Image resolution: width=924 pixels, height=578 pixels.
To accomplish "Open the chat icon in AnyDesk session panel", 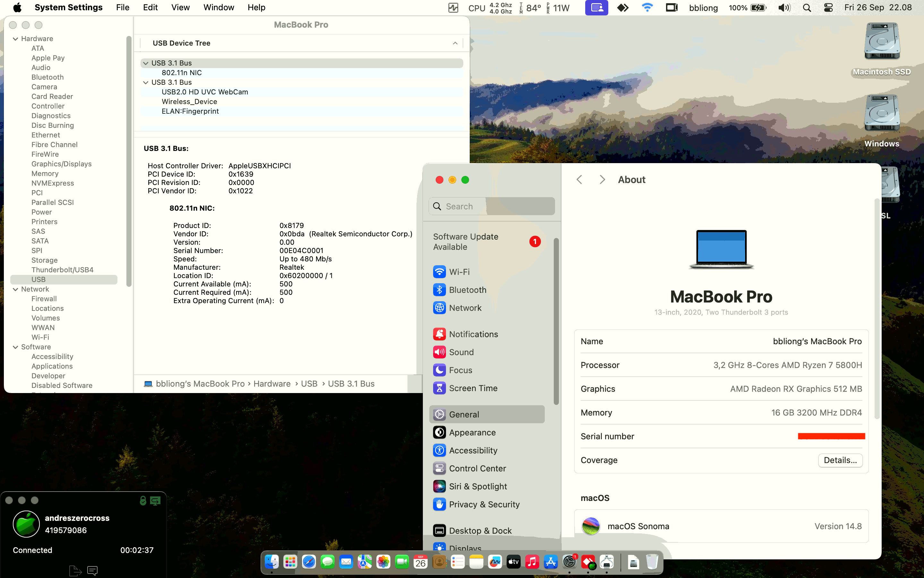I will click(92, 571).
